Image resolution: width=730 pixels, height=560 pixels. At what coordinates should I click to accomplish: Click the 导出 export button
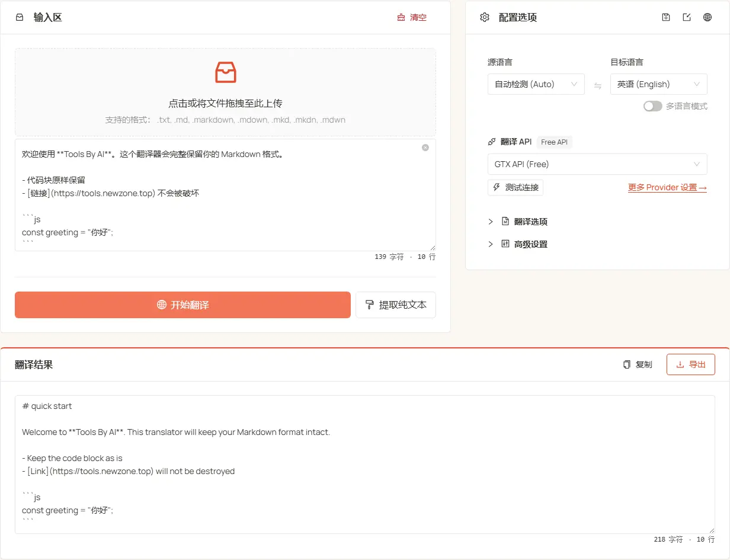tap(691, 364)
